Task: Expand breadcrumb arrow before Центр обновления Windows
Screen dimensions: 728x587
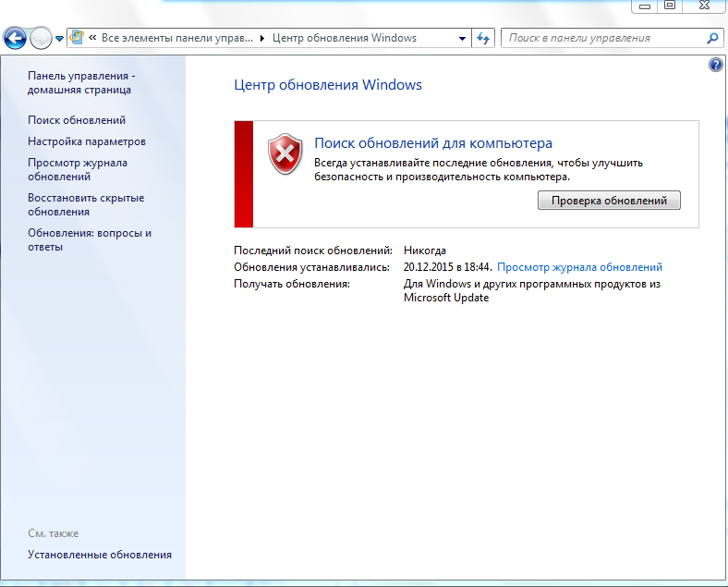Action: pyautogui.click(x=262, y=38)
